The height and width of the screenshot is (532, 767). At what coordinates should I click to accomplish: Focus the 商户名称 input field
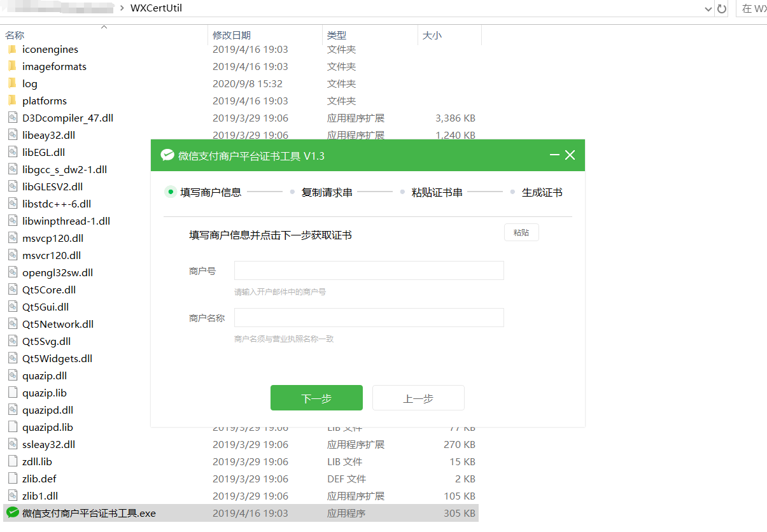point(369,318)
